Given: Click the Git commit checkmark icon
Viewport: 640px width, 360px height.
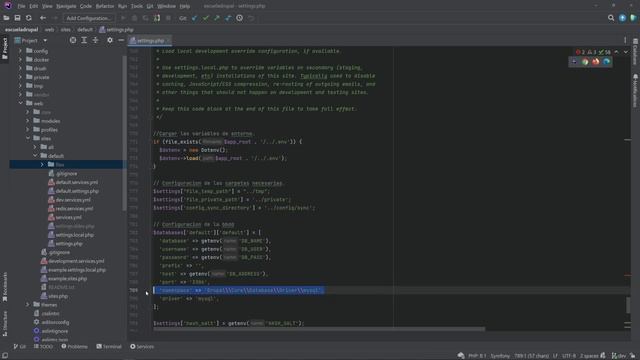Looking at the screenshot, I should click(x=206, y=18).
